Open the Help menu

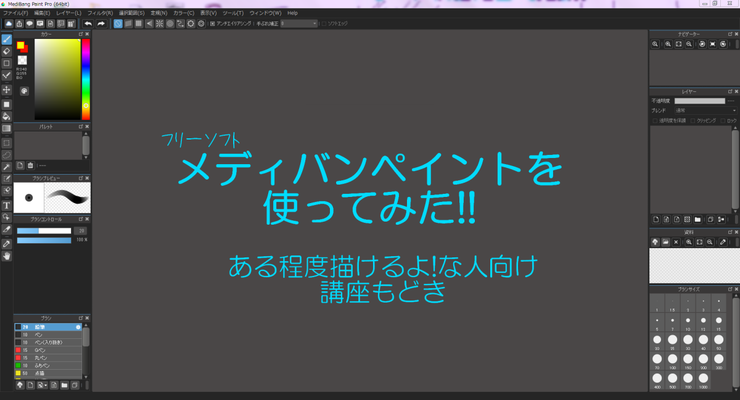[x=293, y=13]
